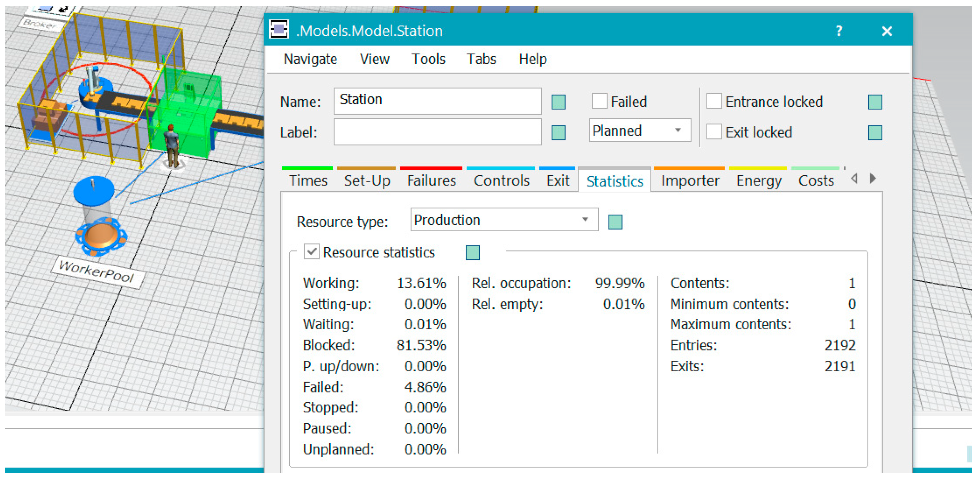Click the help question mark icon
Screen dimensions: 980x479
839,31
